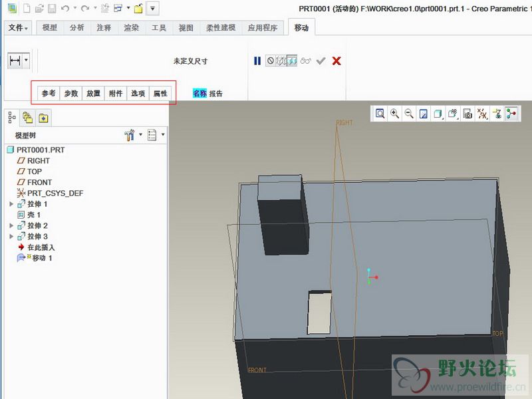532x399 pixels.
Task: Open the redo history dropdown arrow
Action: (x=95, y=7)
